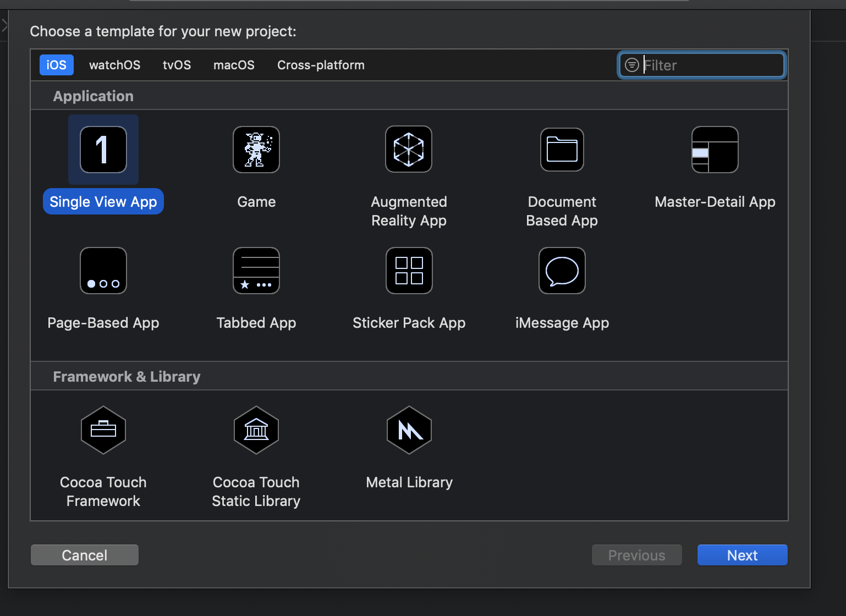Choose the Tabbed App template
Image resolution: width=846 pixels, height=616 pixels.
click(x=256, y=270)
